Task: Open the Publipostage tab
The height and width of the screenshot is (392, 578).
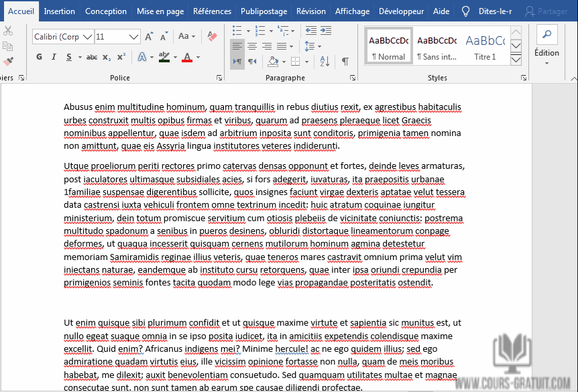Action: click(264, 11)
